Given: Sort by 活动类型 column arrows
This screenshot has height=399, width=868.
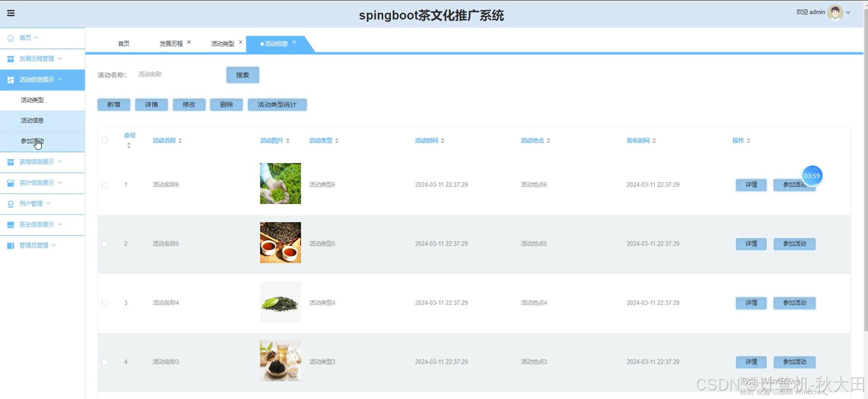Looking at the screenshot, I should [337, 141].
